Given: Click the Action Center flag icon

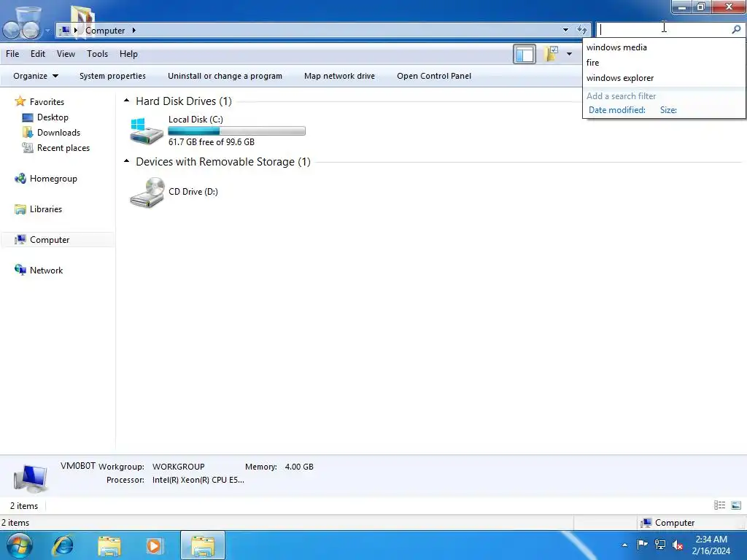Looking at the screenshot, I should (x=642, y=544).
